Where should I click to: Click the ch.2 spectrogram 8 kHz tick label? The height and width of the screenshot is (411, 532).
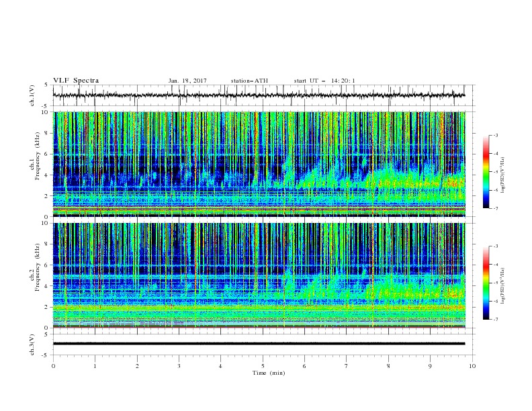click(x=48, y=244)
